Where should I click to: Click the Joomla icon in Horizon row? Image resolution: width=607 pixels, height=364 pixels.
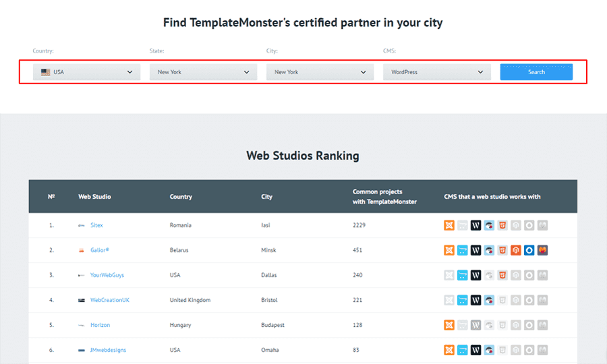pyautogui.click(x=449, y=325)
